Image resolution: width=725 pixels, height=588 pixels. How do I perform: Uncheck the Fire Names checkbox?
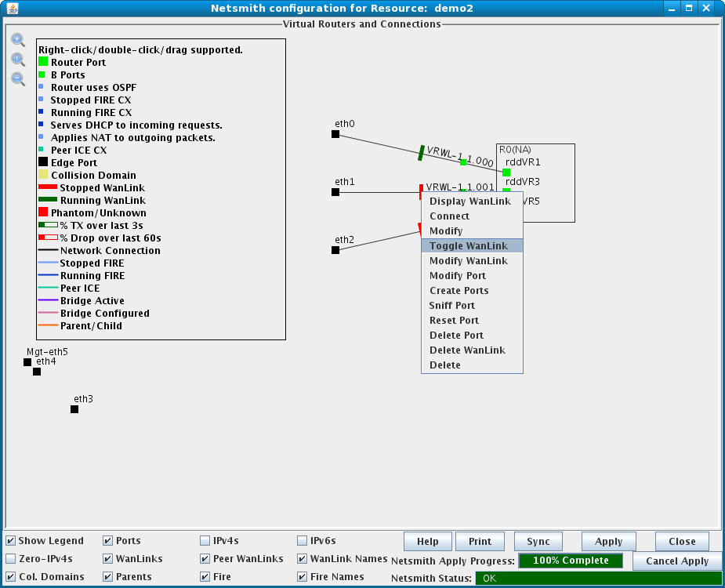(302, 576)
